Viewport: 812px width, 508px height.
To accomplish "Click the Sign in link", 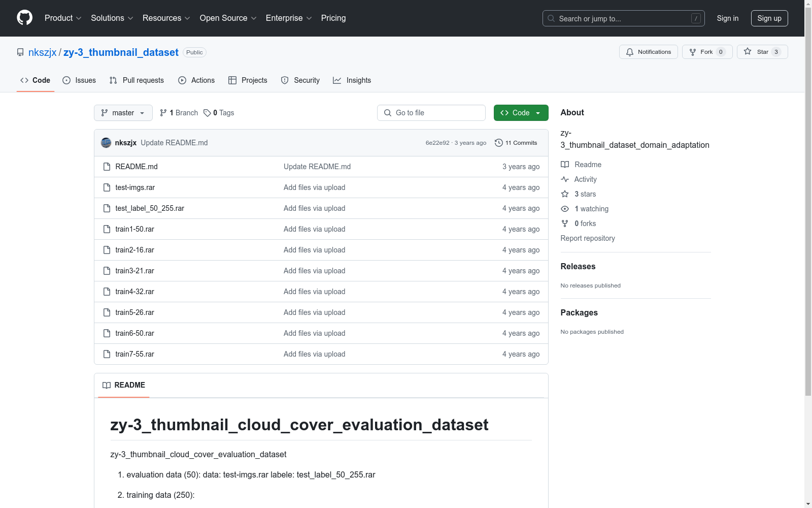I will (x=728, y=18).
